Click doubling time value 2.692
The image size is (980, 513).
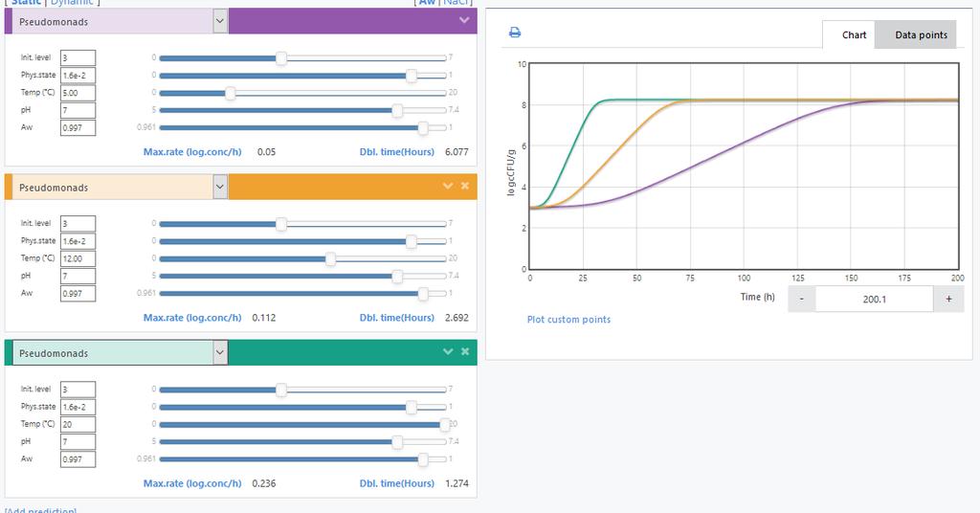[457, 318]
